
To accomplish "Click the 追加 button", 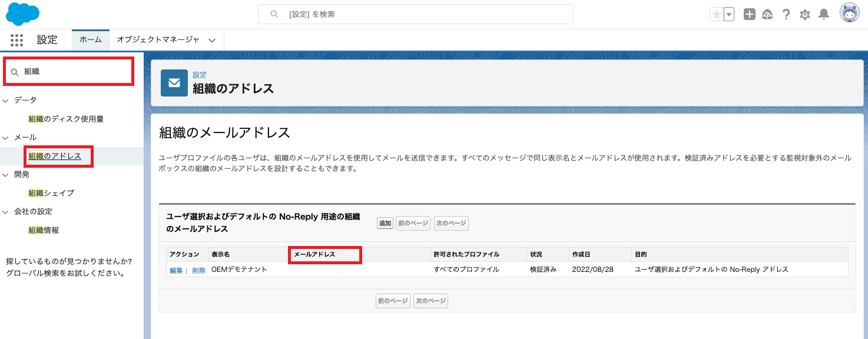I will 385,224.
